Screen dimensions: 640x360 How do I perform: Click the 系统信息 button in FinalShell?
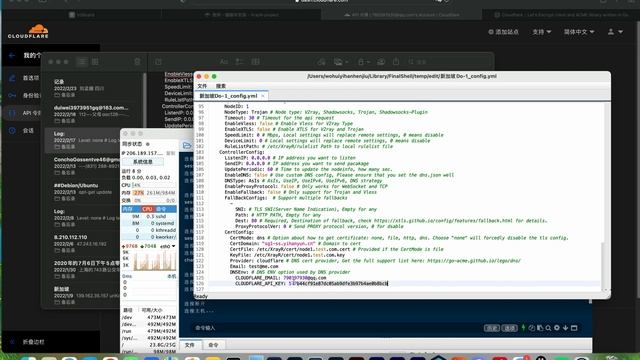pos(143,162)
